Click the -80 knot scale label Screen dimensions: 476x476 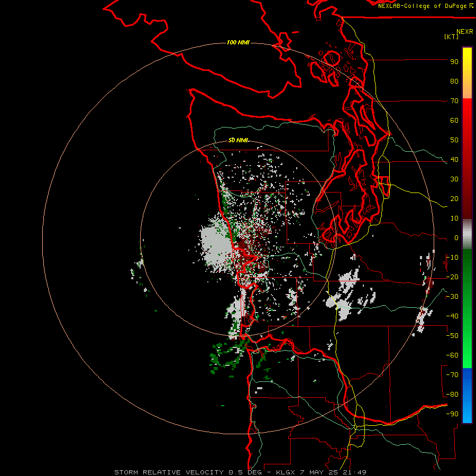point(452,395)
